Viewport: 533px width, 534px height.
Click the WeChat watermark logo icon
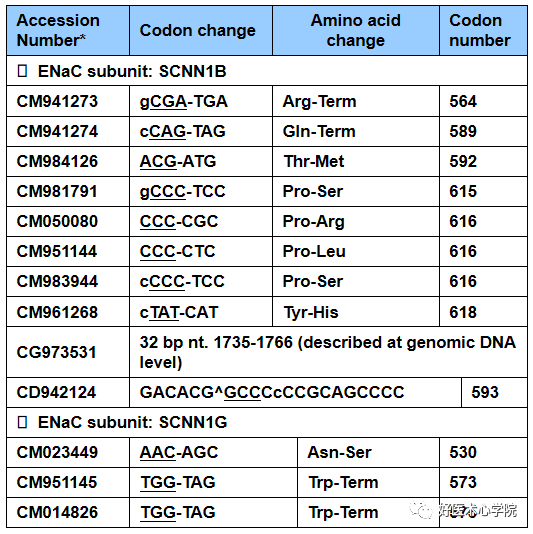[421, 510]
